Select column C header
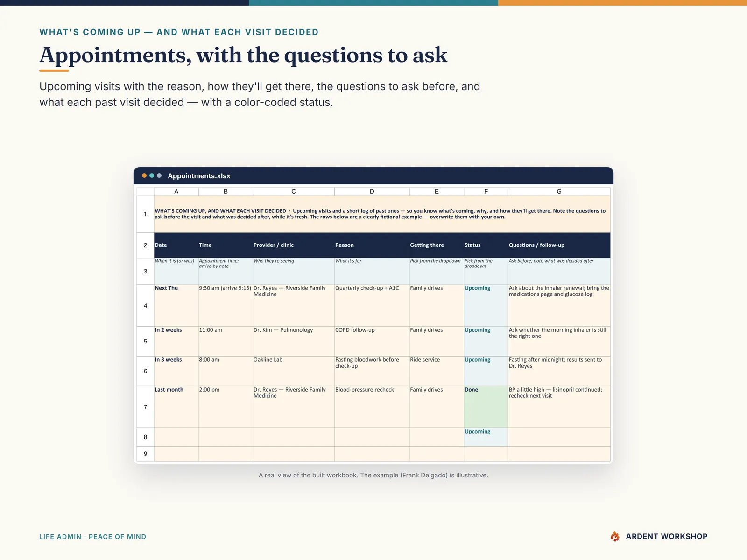The height and width of the screenshot is (560, 747). (294, 191)
